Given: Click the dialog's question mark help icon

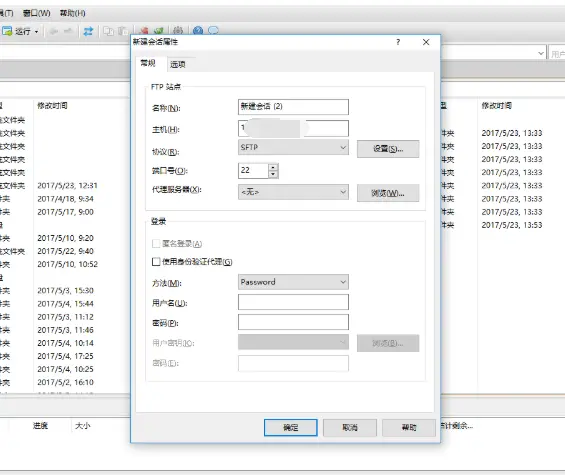Looking at the screenshot, I should (x=398, y=42).
